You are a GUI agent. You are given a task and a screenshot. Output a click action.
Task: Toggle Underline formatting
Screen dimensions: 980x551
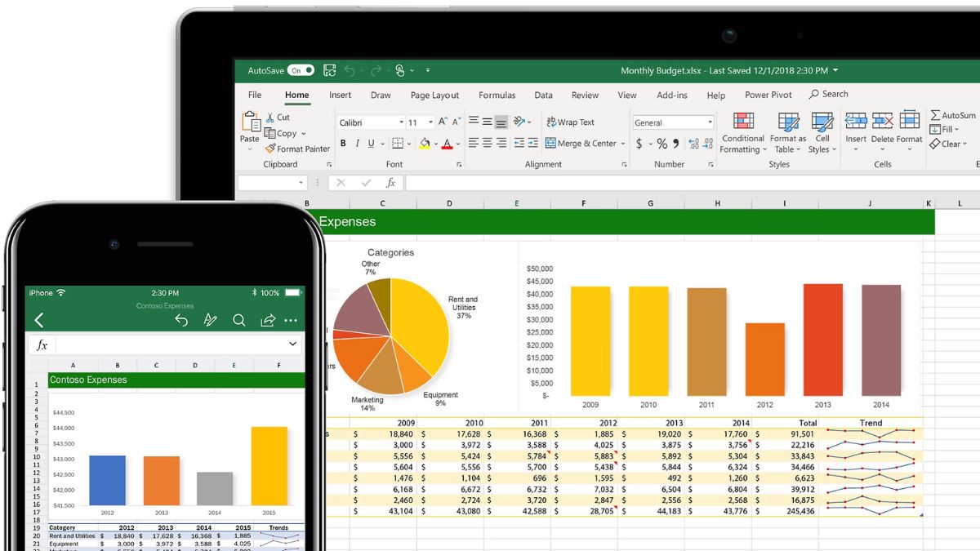point(372,144)
